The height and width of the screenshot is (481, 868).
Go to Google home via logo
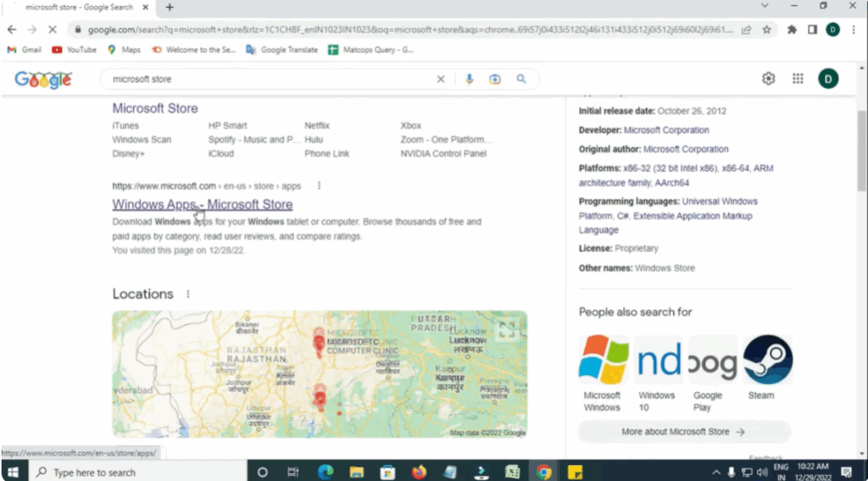point(43,80)
